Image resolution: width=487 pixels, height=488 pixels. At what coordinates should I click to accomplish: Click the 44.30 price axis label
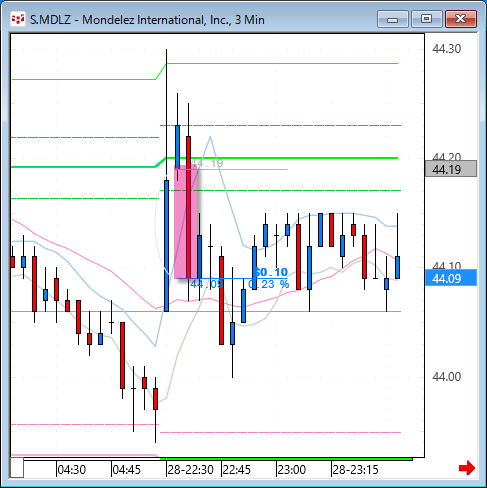(x=446, y=49)
